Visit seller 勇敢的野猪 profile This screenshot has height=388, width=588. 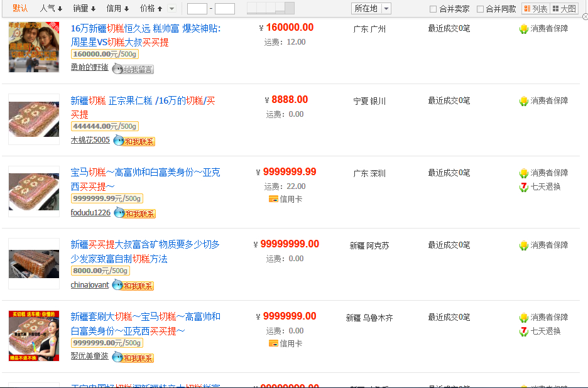(90, 67)
